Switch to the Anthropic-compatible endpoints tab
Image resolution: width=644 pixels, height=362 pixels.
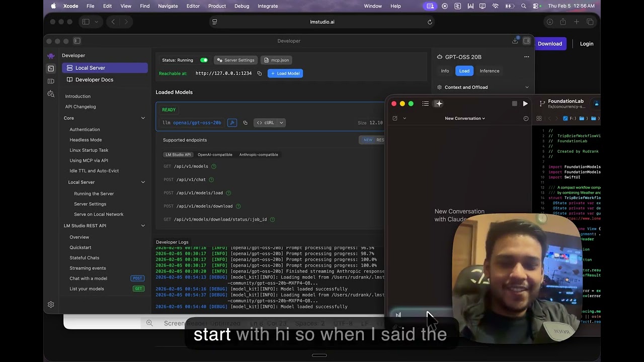[259, 155]
